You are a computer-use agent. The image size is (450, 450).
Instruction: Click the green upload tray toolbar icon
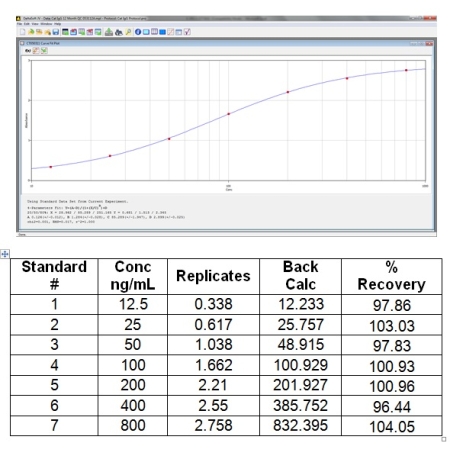109,32
